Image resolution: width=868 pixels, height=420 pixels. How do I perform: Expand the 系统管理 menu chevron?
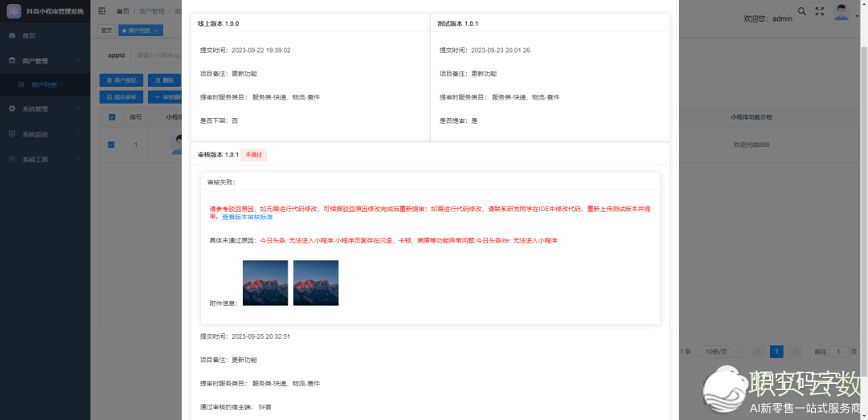click(79, 109)
